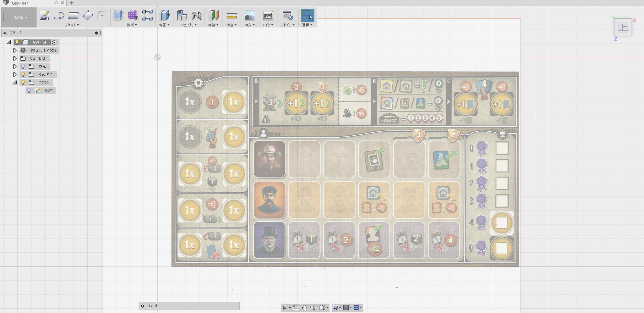The image size is (644, 313).
Task: Click the Zoom Window fit icon
Action: [x=322, y=308]
